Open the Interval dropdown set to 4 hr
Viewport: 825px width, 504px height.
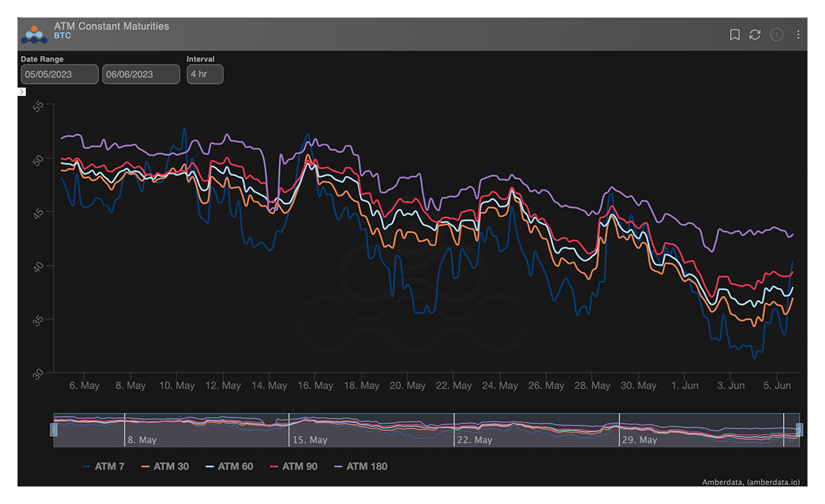coord(204,74)
